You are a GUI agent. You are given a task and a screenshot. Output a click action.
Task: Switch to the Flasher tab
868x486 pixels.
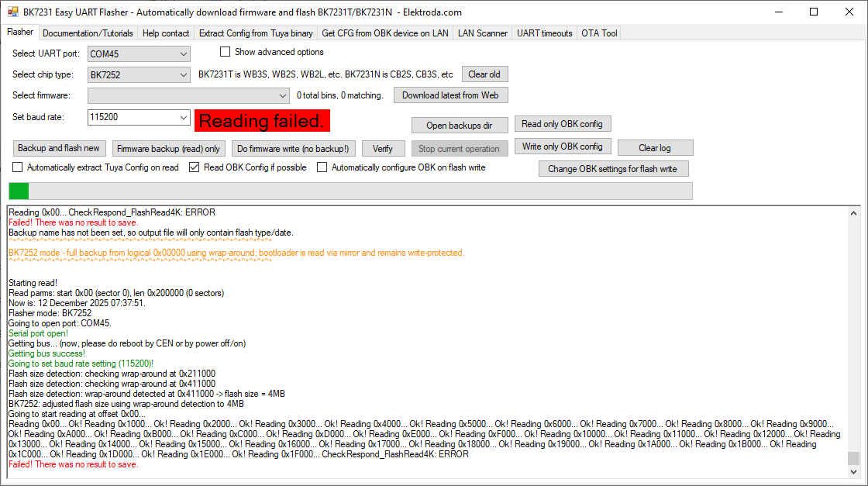pyautogui.click(x=20, y=32)
